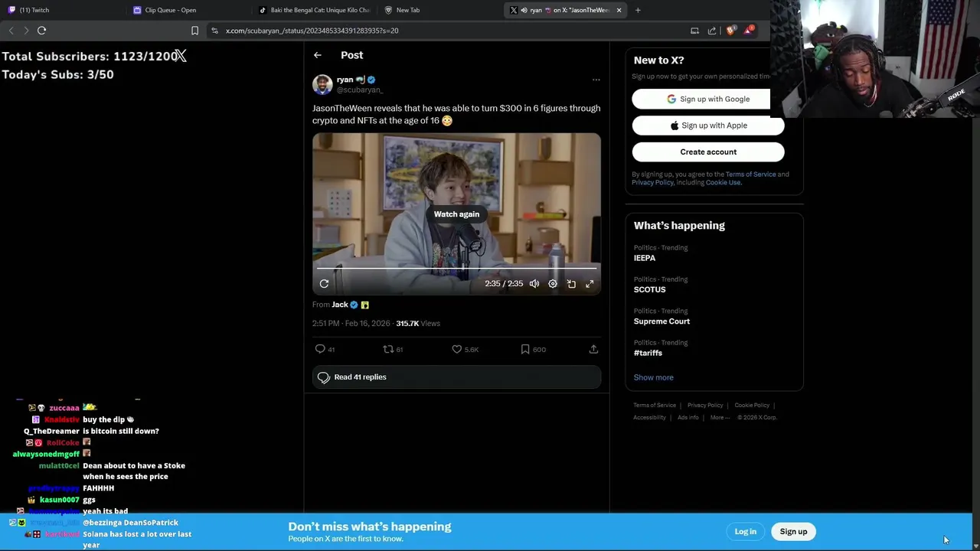Expand trends with Show more
The height and width of the screenshot is (551, 980).
click(653, 377)
